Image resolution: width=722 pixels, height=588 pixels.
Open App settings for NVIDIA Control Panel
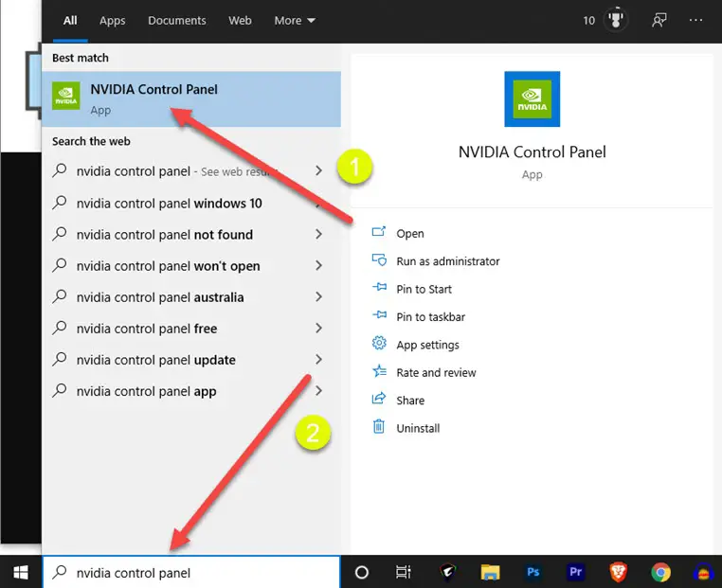(427, 345)
